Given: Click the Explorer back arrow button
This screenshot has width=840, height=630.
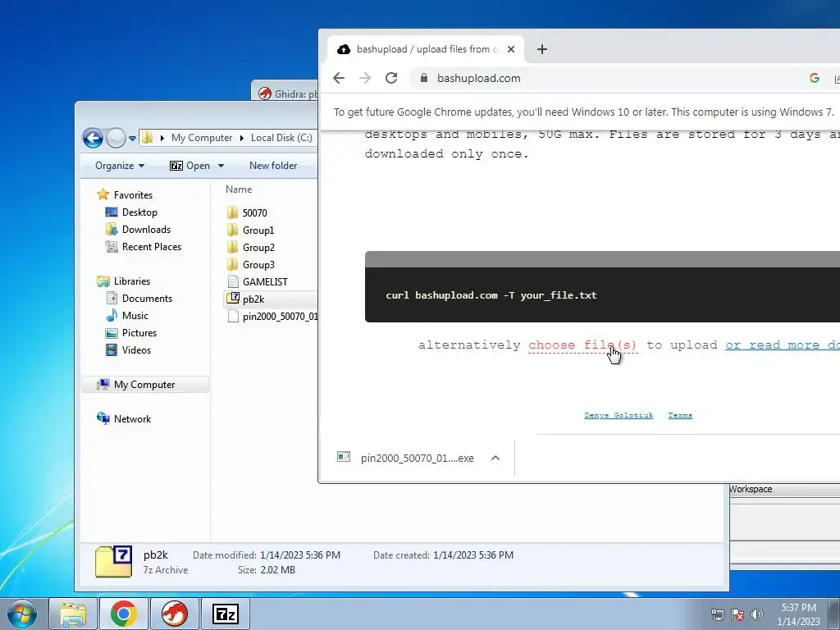Looking at the screenshot, I should (x=93, y=138).
